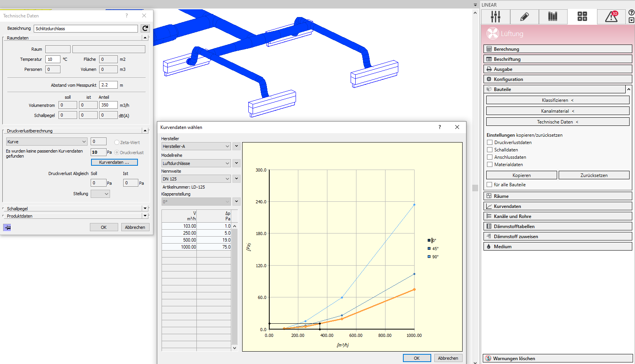Open the Nennweite DN 125 dropdown
Screen dimensions: 635x364
(x=196, y=179)
